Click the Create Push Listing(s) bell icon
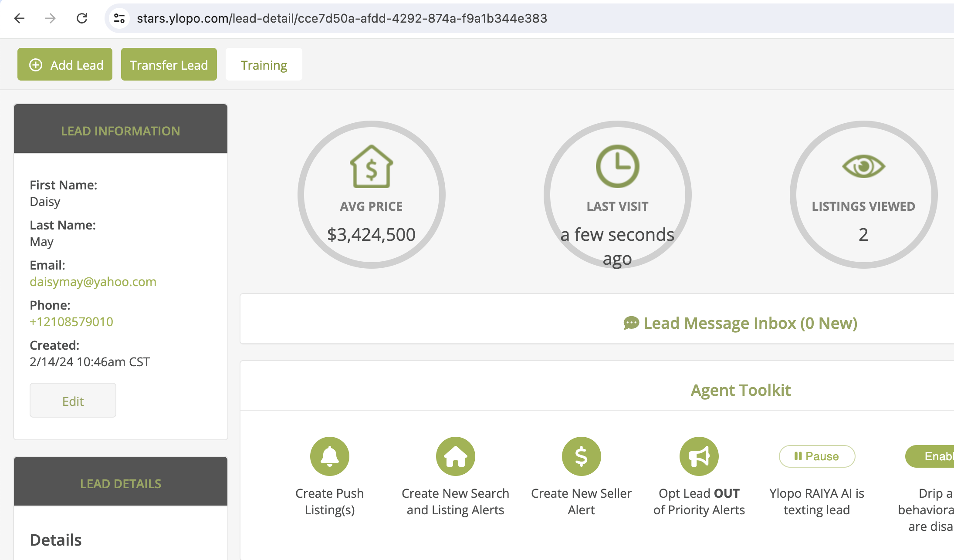 329,456
